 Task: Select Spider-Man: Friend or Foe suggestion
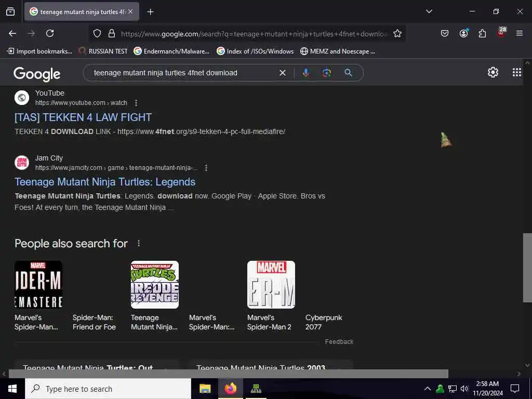94,322
